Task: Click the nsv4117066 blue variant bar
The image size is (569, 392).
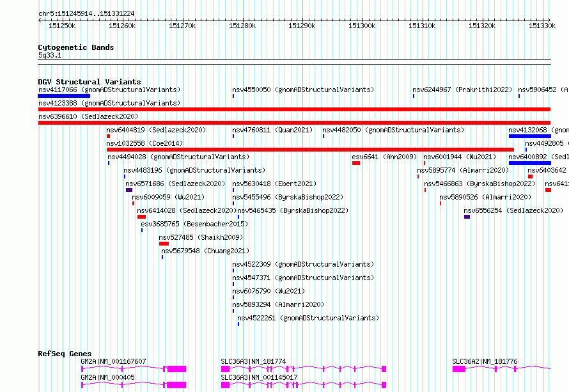Action: [64, 96]
